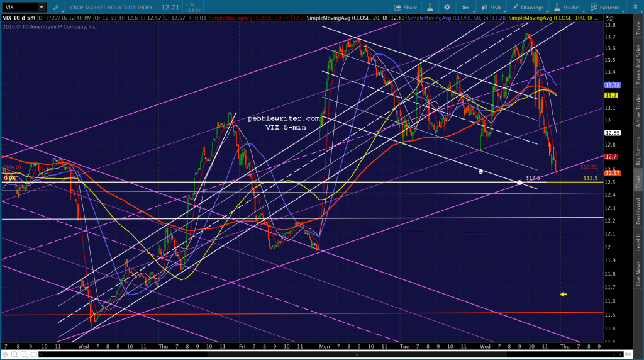Click the blue 13.28 price bubble
The height and width of the screenshot is (360, 644).
pos(612,85)
